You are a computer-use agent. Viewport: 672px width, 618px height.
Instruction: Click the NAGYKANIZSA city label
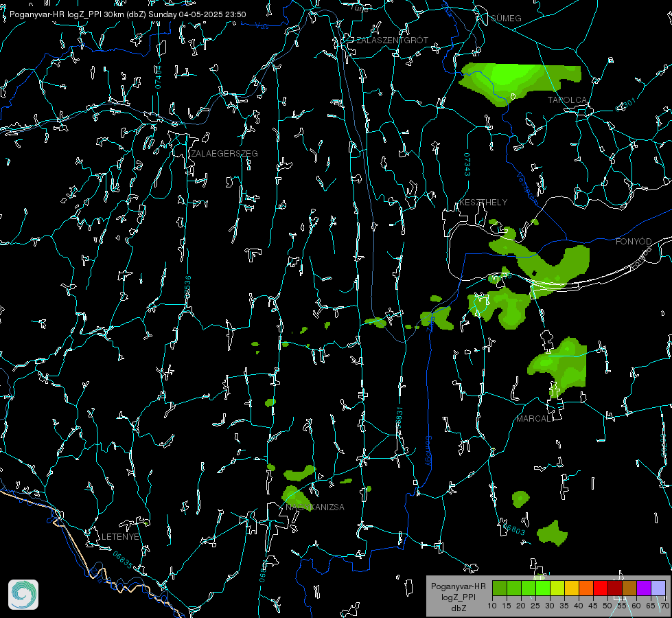click(314, 507)
